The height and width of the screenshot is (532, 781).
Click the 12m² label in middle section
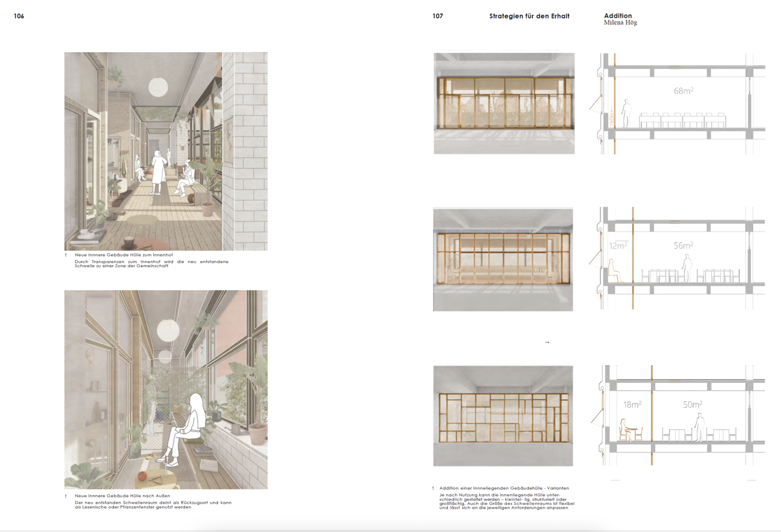click(618, 246)
